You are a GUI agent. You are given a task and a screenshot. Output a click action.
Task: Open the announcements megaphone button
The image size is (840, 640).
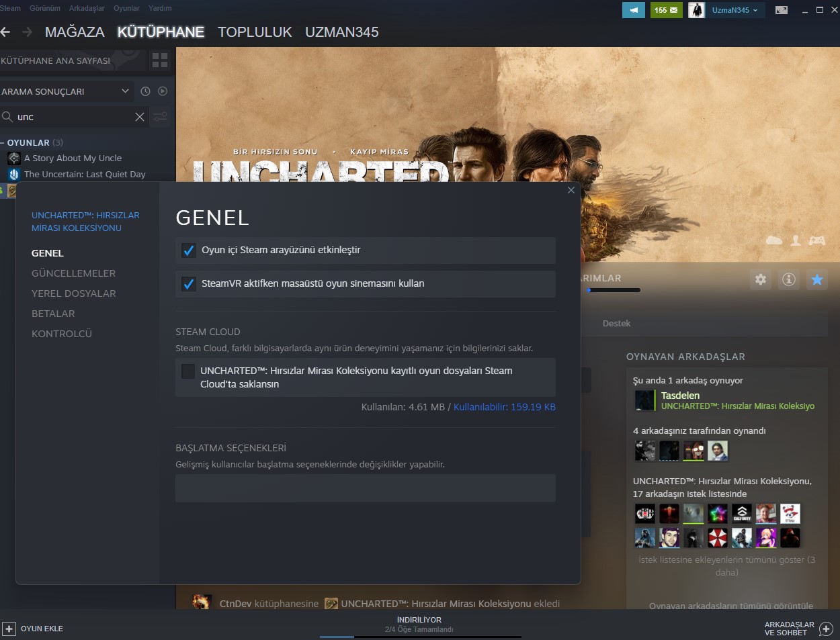(x=633, y=10)
